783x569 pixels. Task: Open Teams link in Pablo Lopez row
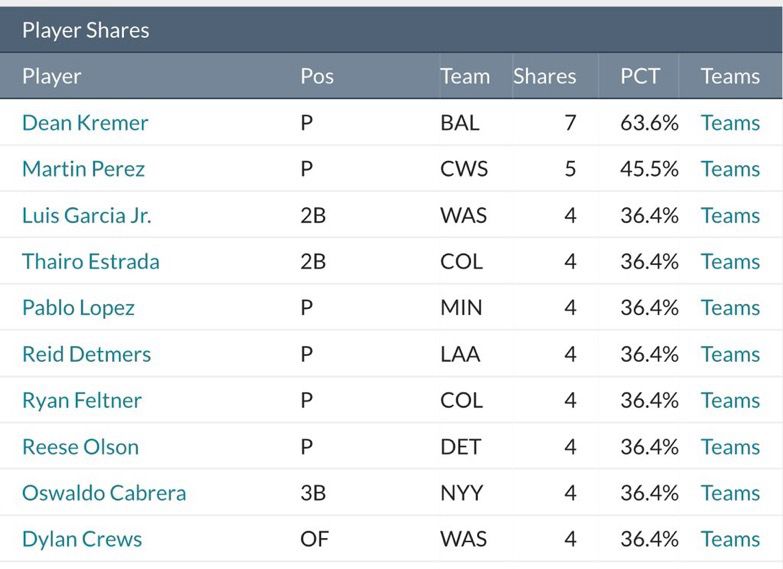pyautogui.click(x=730, y=308)
